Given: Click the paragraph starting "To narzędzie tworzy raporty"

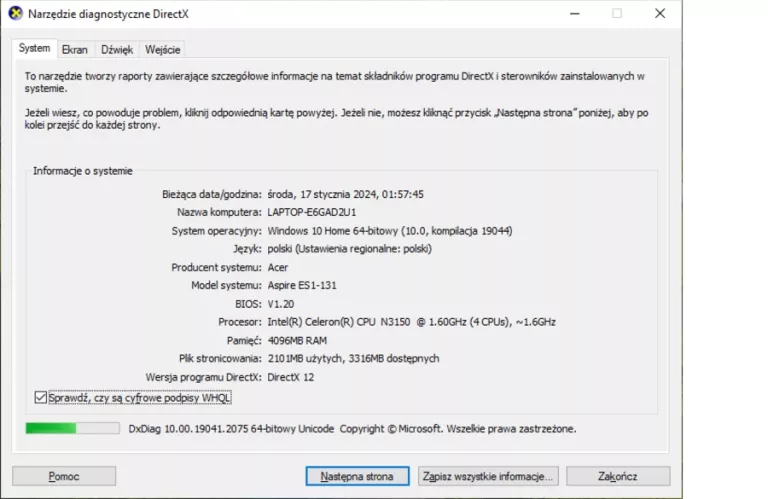Looking at the screenshot, I should click(335, 82).
